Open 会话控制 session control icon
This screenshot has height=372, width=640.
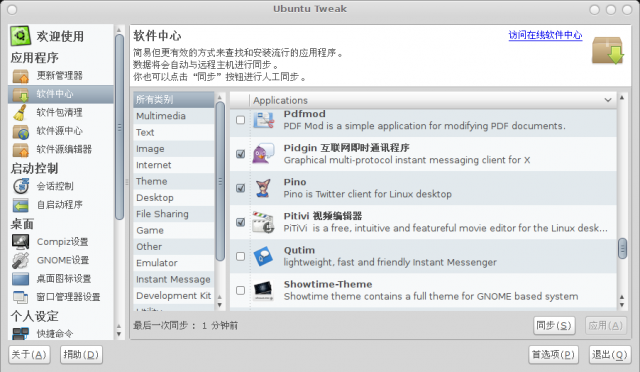[20, 186]
